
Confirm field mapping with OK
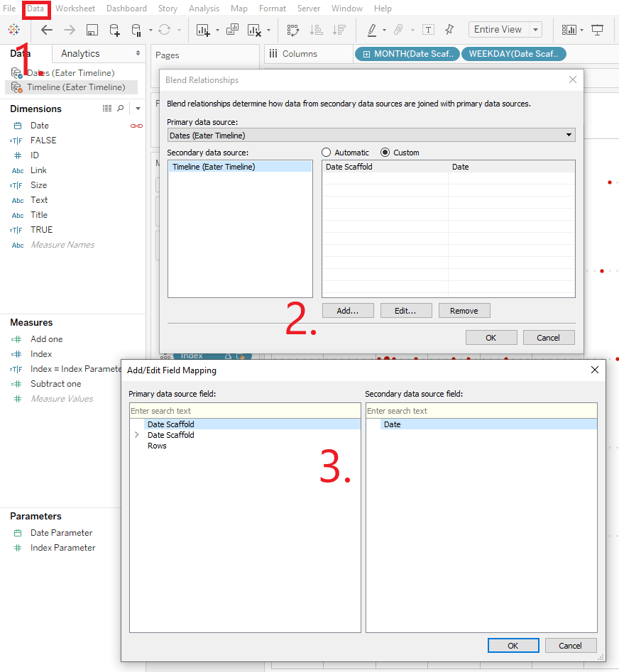(x=513, y=645)
